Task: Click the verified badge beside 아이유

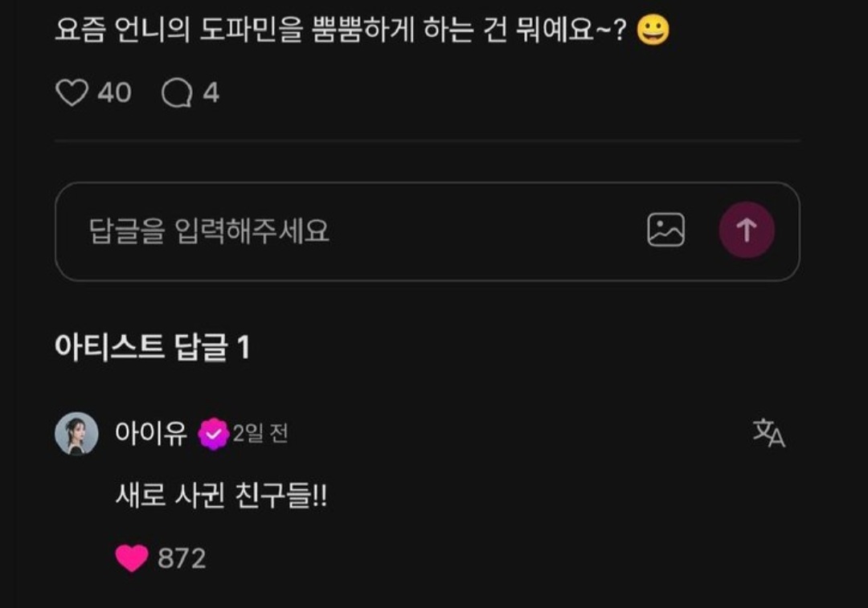Action: point(214,435)
